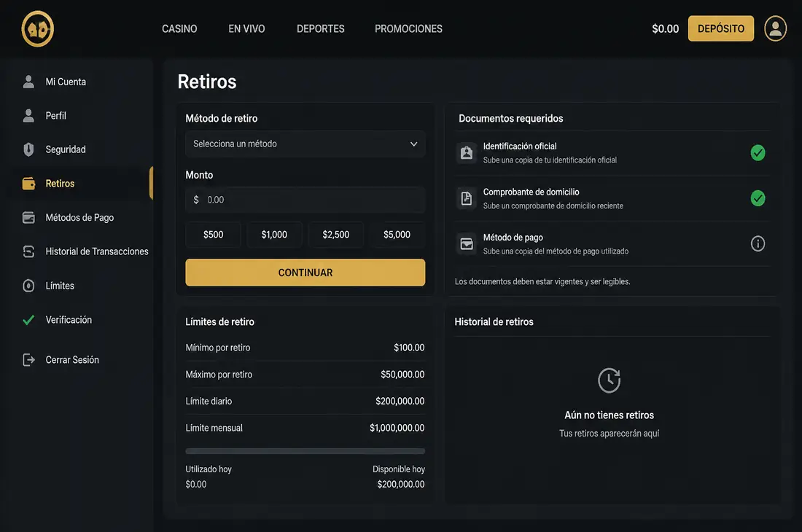Screen dimensions: 802x532
Task: Click the green check for Comprobante de domicilio
Action: (758, 198)
